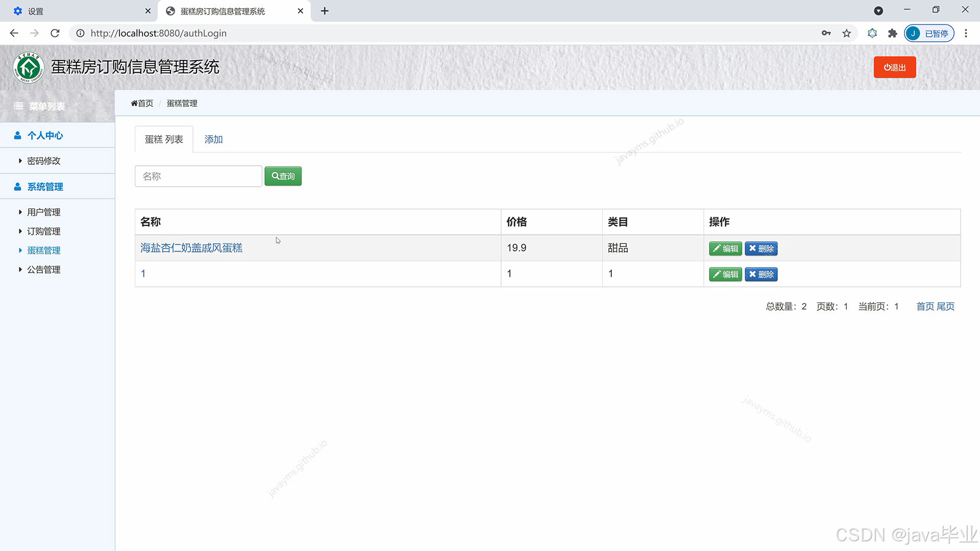
Task: Focus the 名称 search input field
Action: point(199,176)
